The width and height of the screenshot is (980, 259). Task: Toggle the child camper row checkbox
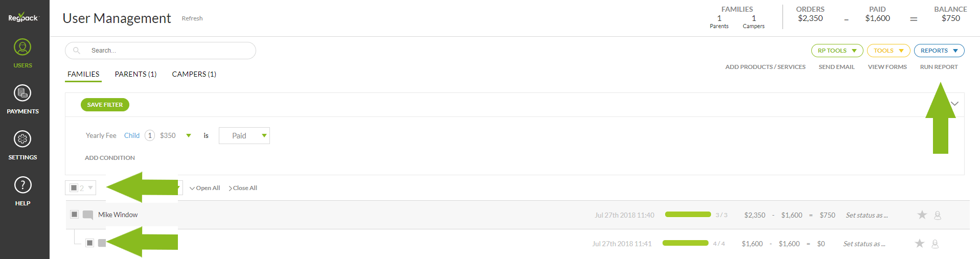coord(89,243)
